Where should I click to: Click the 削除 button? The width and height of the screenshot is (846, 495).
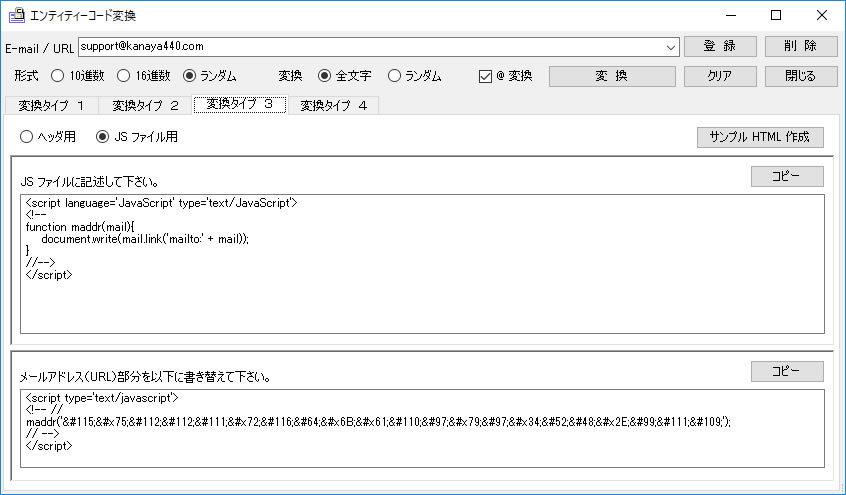point(801,46)
